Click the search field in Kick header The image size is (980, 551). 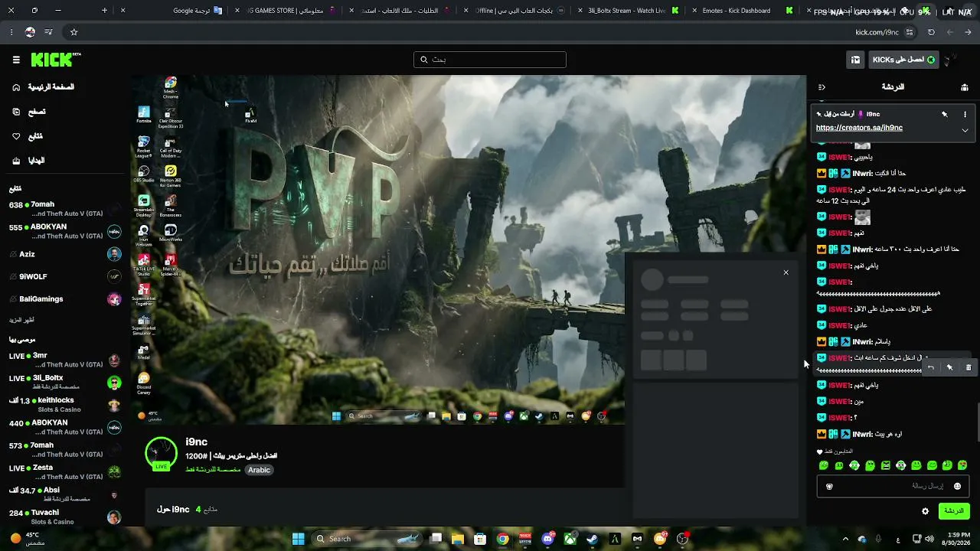[490, 60]
